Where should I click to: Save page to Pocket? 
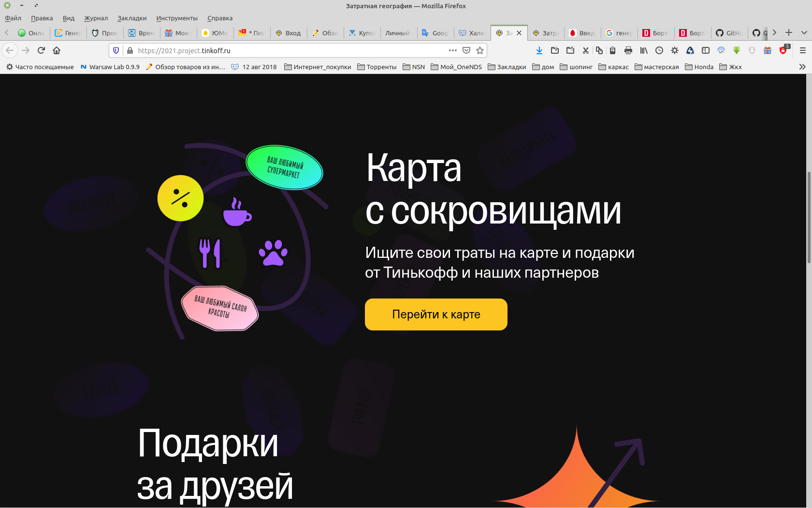tap(466, 50)
